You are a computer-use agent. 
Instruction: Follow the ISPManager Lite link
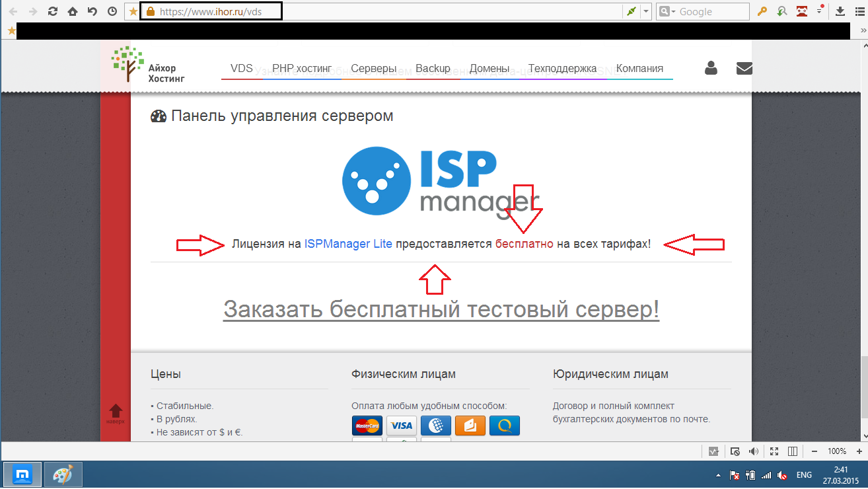coord(348,244)
